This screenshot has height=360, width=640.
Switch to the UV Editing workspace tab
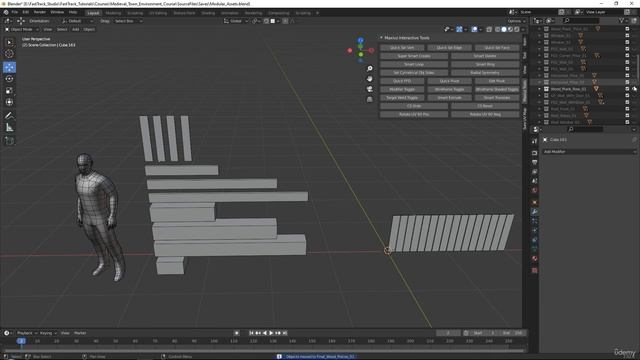pyautogui.click(x=158, y=13)
